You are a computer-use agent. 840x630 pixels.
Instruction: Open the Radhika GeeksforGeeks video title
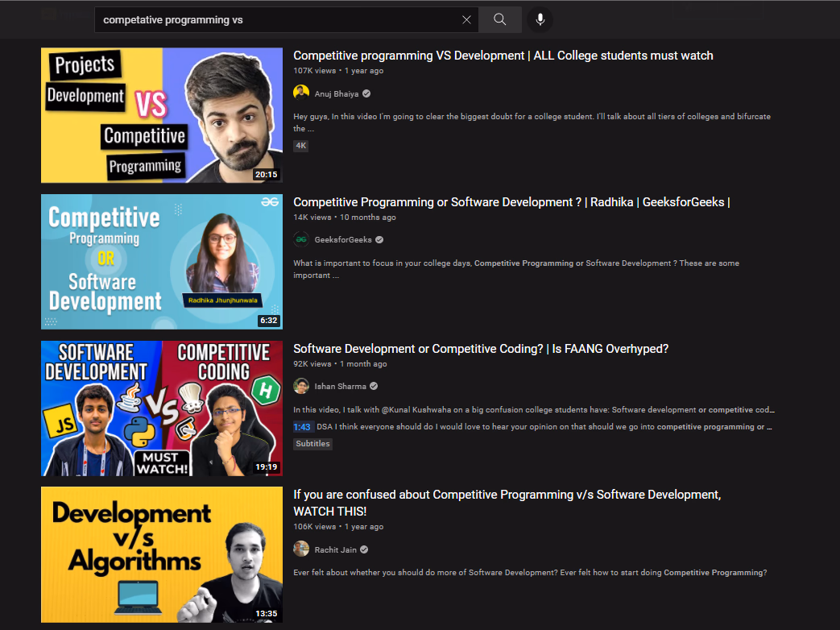511,201
